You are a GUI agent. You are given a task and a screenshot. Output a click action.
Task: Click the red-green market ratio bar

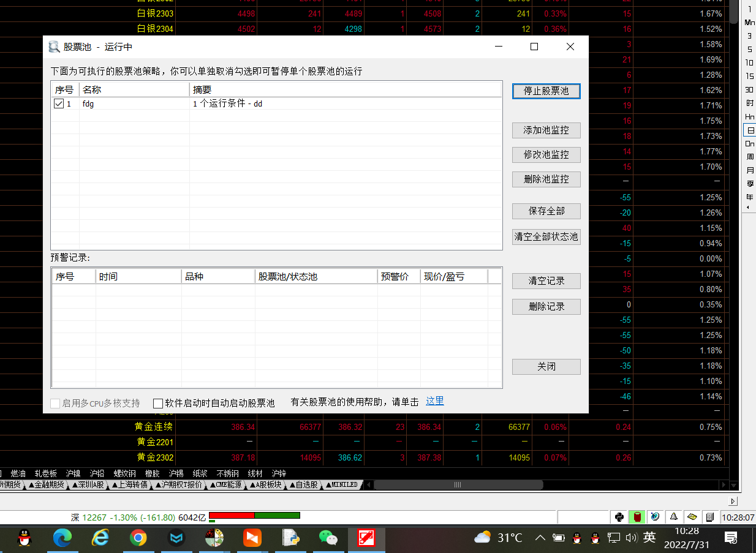[x=254, y=516]
